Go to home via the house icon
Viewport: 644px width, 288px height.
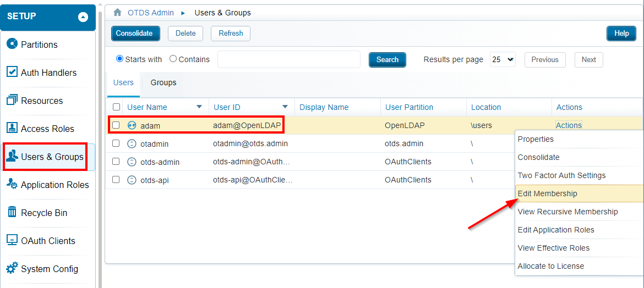click(x=117, y=12)
